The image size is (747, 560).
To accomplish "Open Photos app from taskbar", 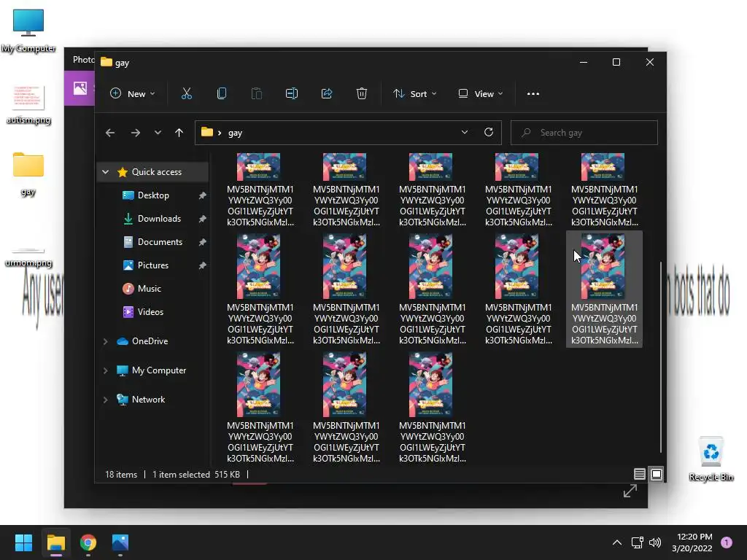I will point(120,542).
